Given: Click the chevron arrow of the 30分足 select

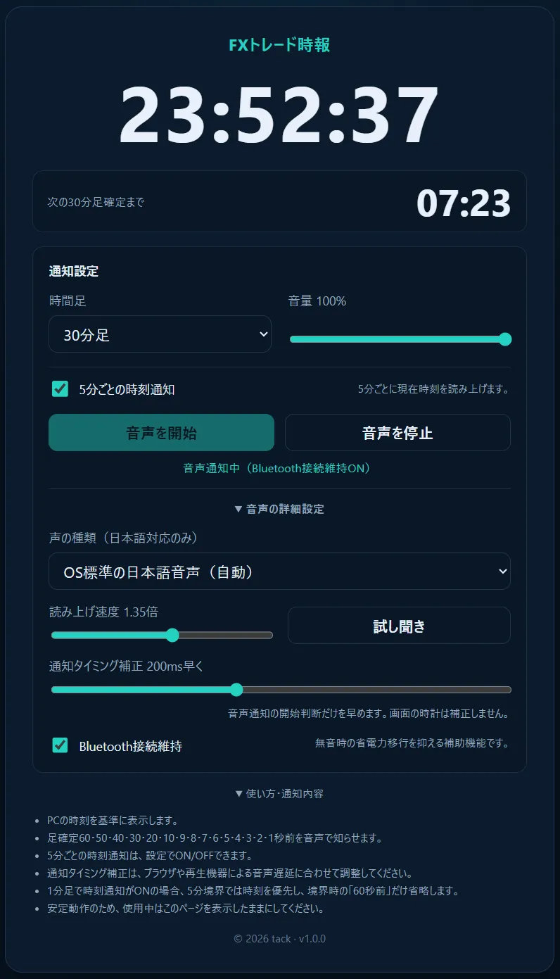Looking at the screenshot, I should (263, 334).
